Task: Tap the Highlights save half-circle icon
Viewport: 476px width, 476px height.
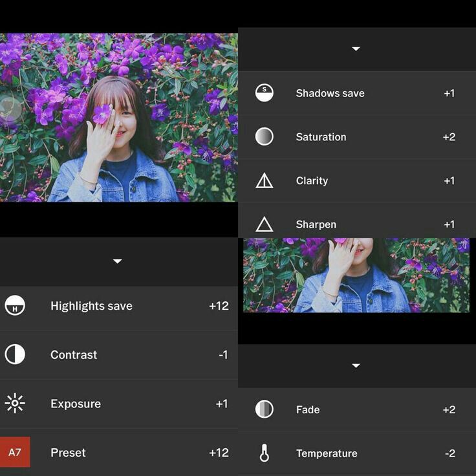Action: 15,305
